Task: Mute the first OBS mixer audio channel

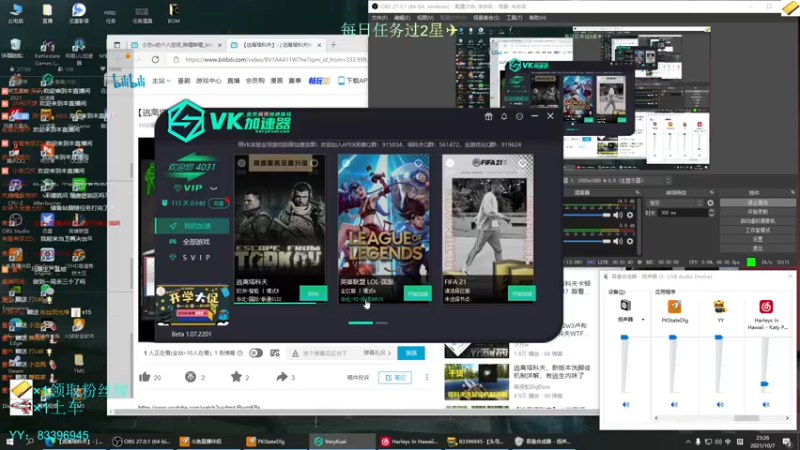Action: click(618, 215)
